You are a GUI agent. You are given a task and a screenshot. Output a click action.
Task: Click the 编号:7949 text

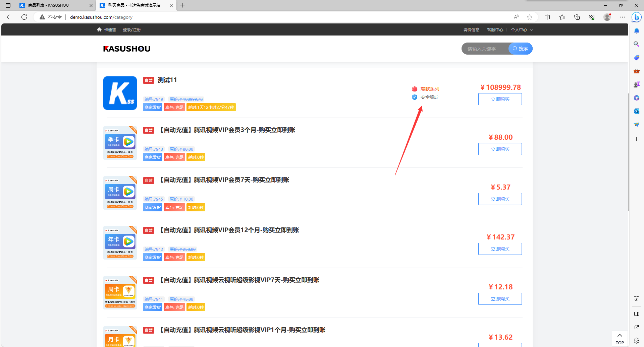point(154,99)
